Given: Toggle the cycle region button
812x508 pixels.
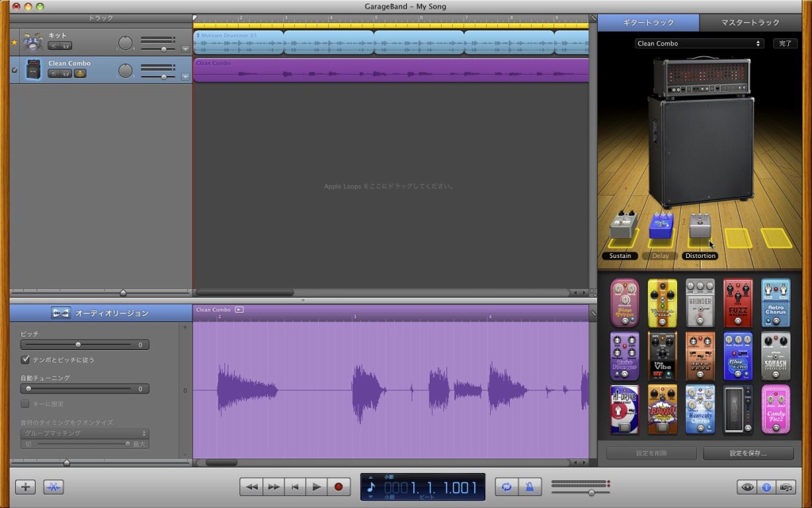Looking at the screenshot, I should [x=506, y=487].
